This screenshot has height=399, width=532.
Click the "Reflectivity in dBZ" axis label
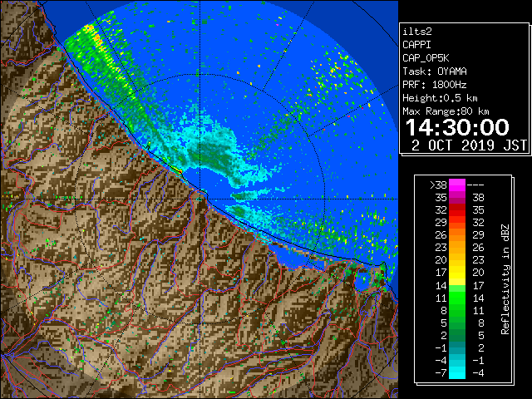coord(505,279)
